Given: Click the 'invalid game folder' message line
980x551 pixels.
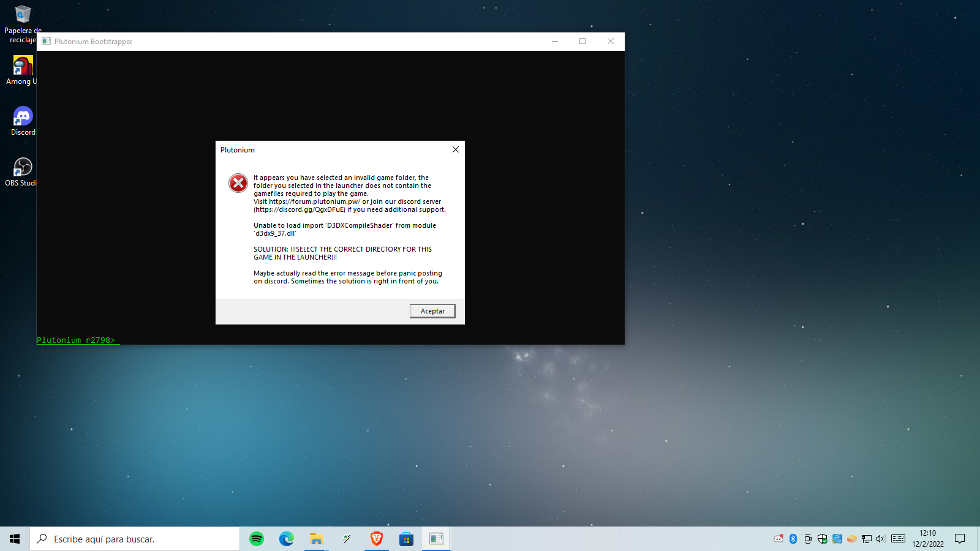Looking at the screenshot, I should (341, 178).
